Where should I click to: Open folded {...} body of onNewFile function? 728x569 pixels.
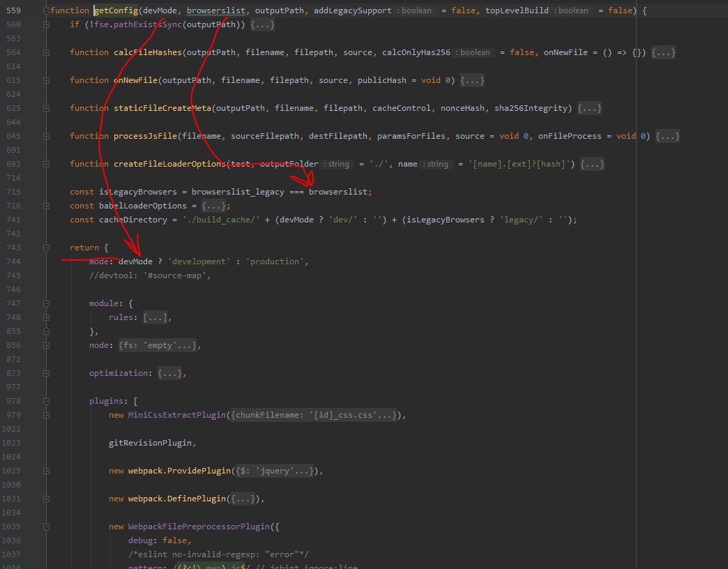tap(472, 80)
